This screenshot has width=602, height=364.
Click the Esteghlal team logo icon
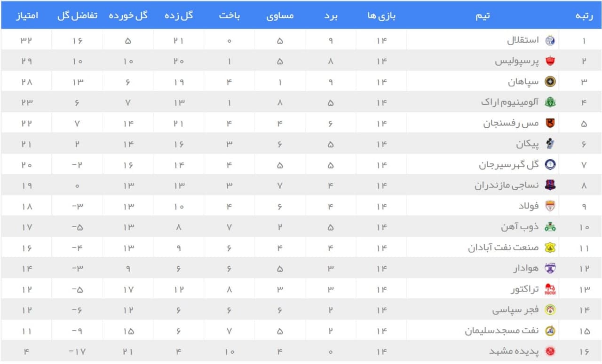coord(550,40)
